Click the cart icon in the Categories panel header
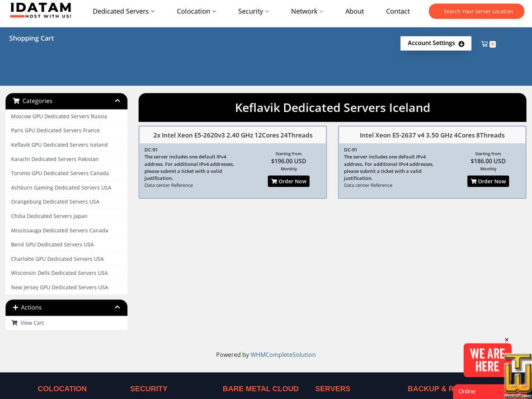 pos(17,101)
